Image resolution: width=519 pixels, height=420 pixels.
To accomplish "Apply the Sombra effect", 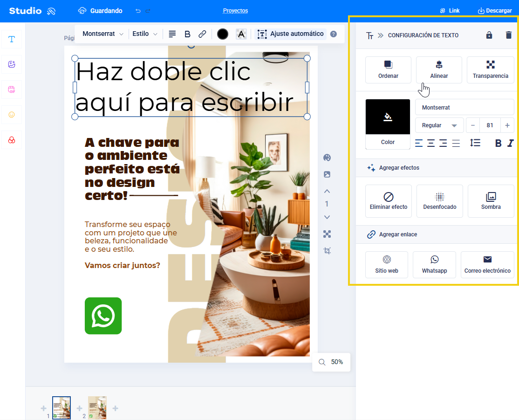I will [491, 201].
